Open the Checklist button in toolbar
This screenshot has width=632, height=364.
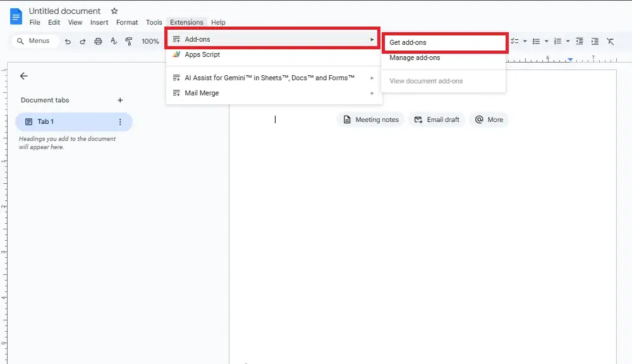tap(514, 41)
